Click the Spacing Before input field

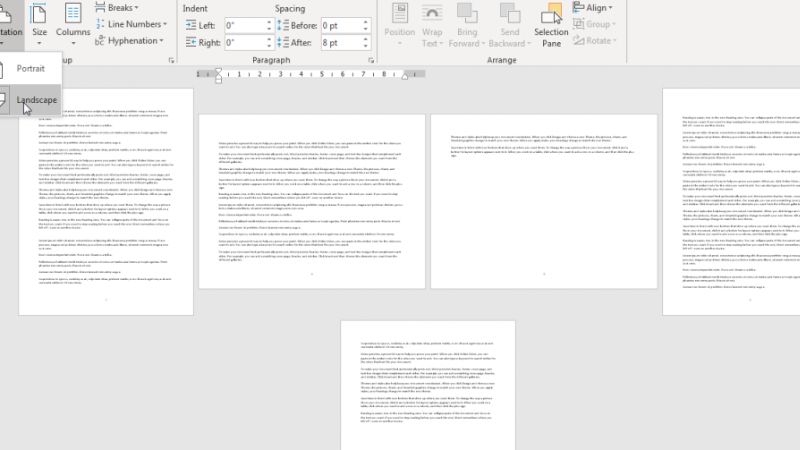point(341,25)
